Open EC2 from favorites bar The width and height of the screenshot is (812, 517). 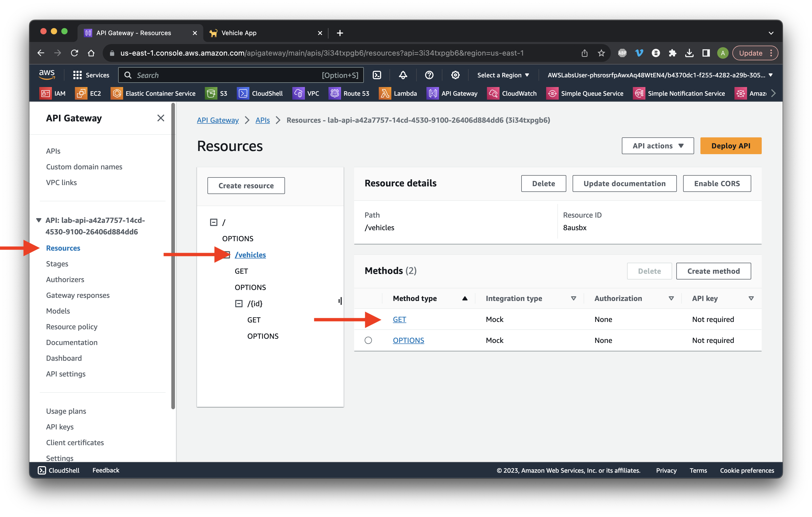pos(88,94)
